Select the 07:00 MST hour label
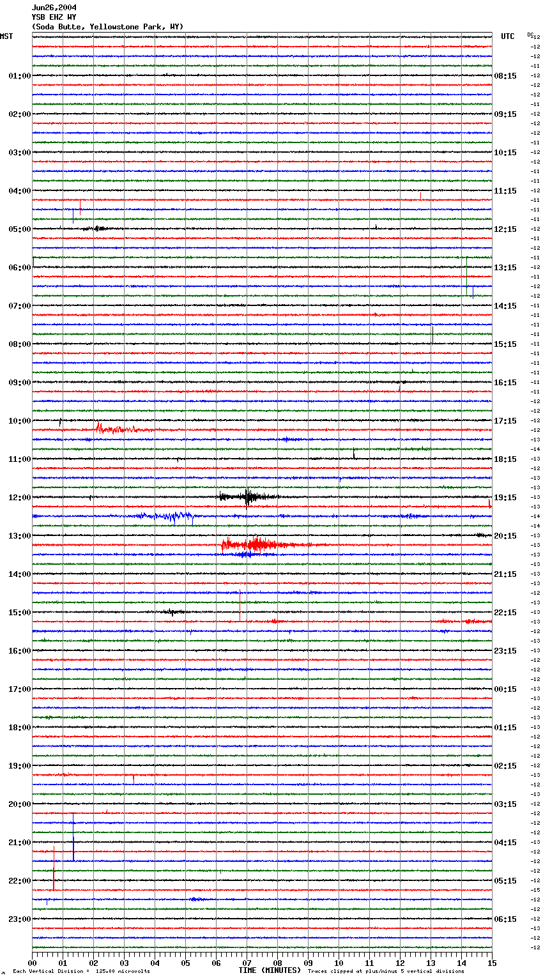Viewport: 543px width, 980px height. click(20, 306)
